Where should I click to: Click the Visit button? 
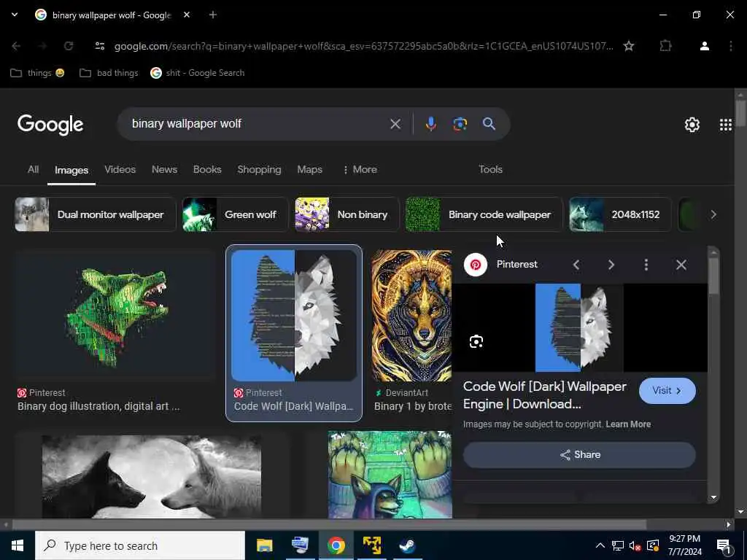(667, 391)
